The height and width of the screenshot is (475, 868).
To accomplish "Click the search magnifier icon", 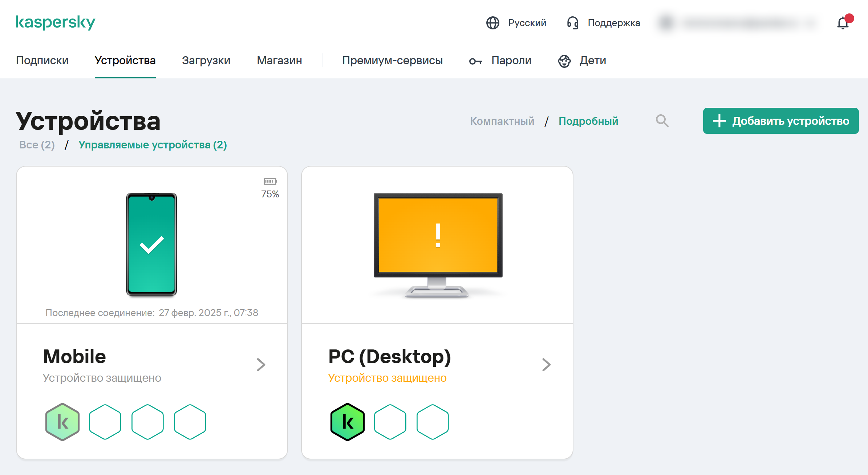I will click(662, 121).
